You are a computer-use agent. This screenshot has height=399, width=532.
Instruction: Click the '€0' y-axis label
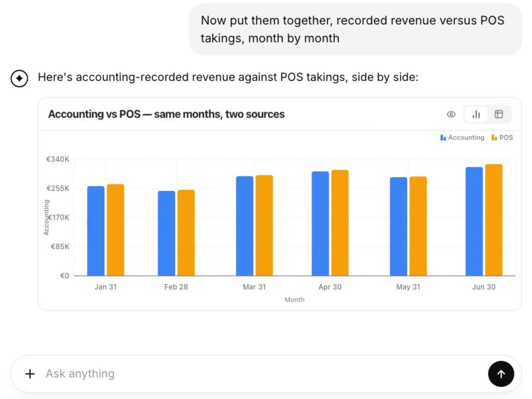pos(64,276)
